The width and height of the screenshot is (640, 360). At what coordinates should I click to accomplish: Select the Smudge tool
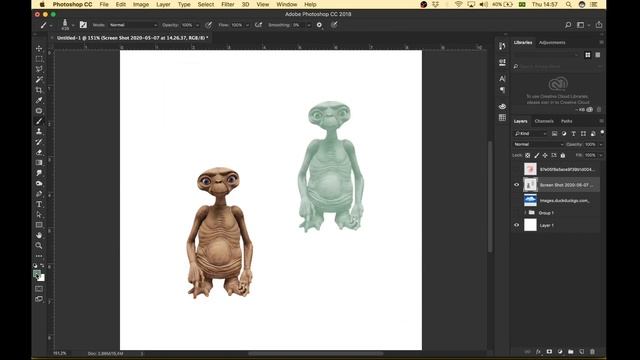[x=39, y=173]
